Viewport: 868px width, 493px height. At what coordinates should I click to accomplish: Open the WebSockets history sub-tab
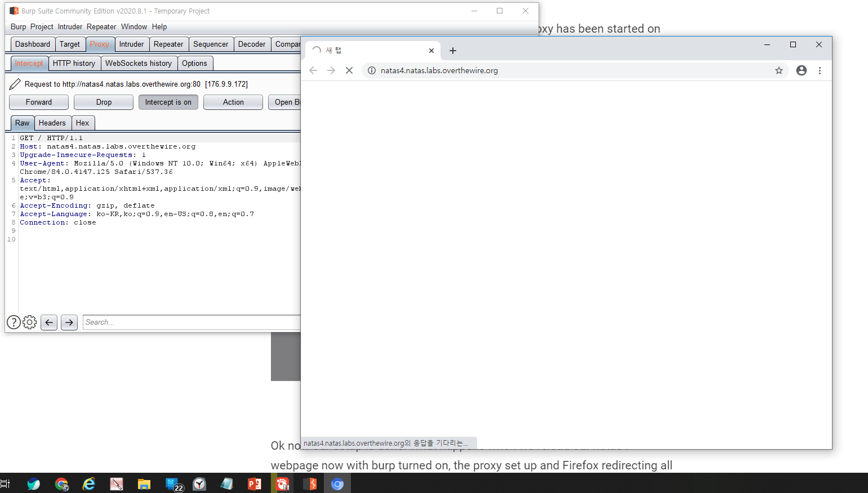tap(139, 64)
